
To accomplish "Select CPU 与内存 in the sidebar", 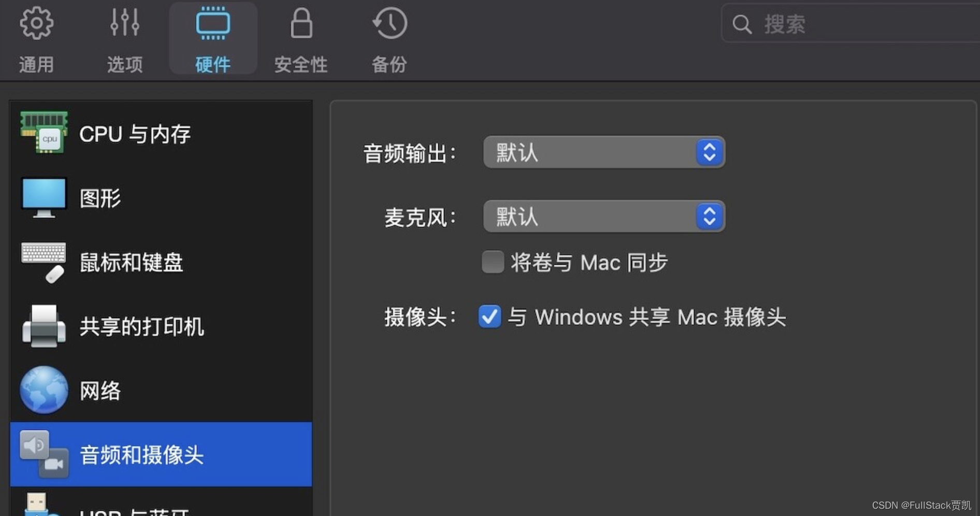I will point(161,134).
